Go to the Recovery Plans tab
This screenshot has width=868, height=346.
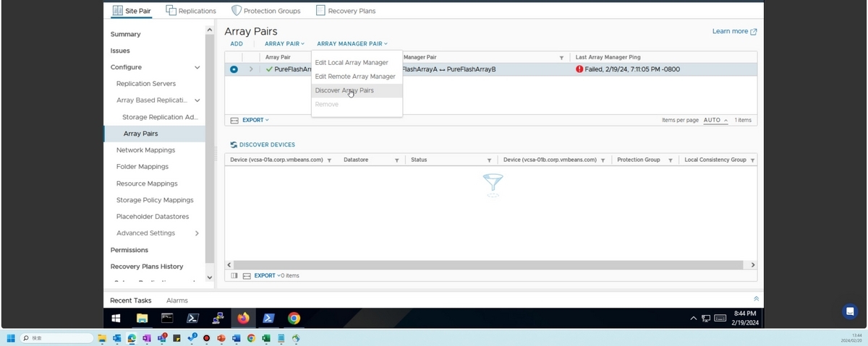[x=346, y=11]
